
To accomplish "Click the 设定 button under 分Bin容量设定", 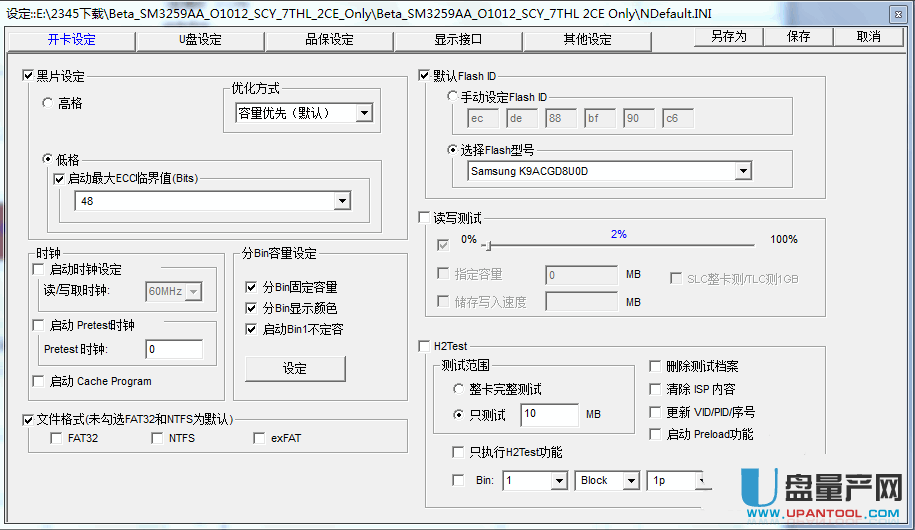I will [295, 368].
